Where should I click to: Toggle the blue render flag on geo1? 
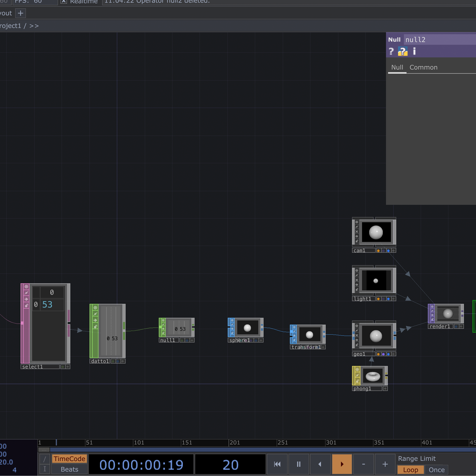coord(388,354)
